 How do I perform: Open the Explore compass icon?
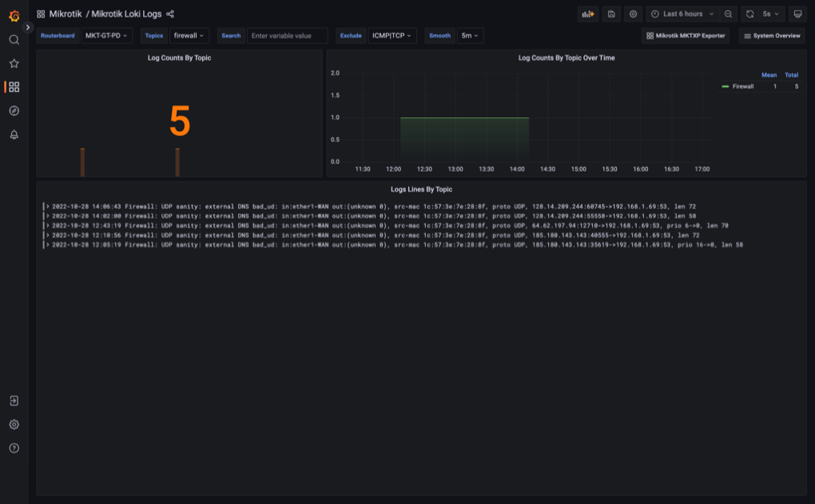14,111
